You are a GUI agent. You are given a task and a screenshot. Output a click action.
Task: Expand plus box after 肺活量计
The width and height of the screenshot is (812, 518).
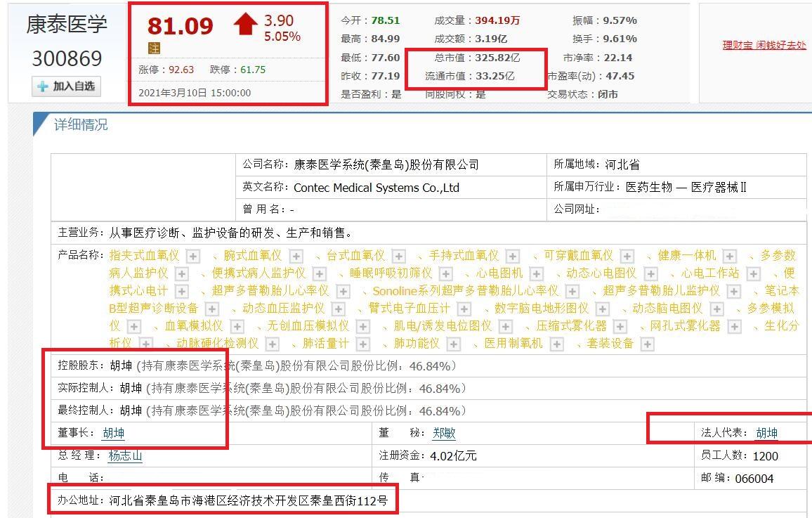[363, 344]
